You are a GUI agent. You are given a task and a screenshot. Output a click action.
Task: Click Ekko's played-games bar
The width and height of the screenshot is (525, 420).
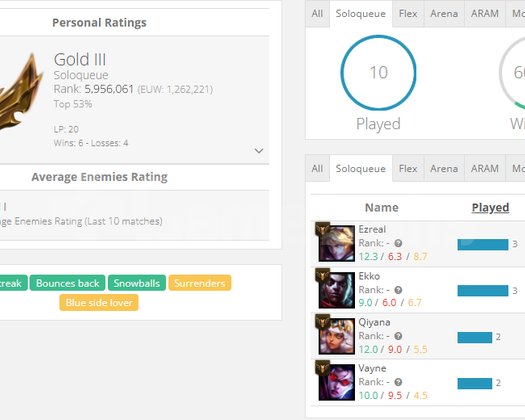coord(483,291)
